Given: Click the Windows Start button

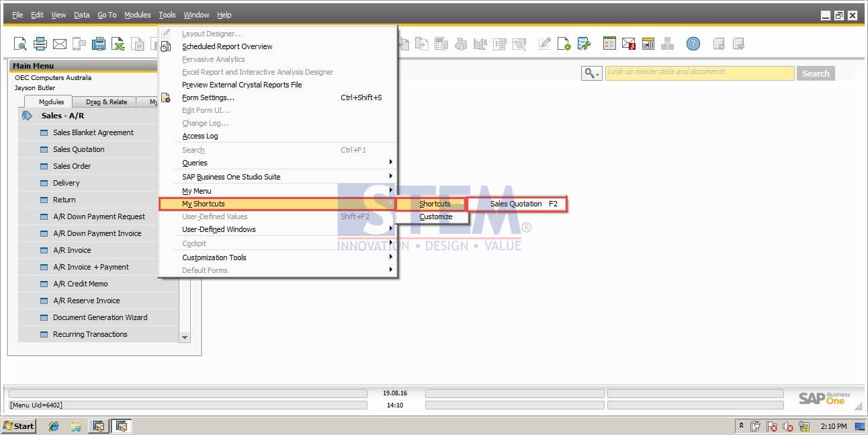Looking at the screenshot, I should (x=19, y=426).
